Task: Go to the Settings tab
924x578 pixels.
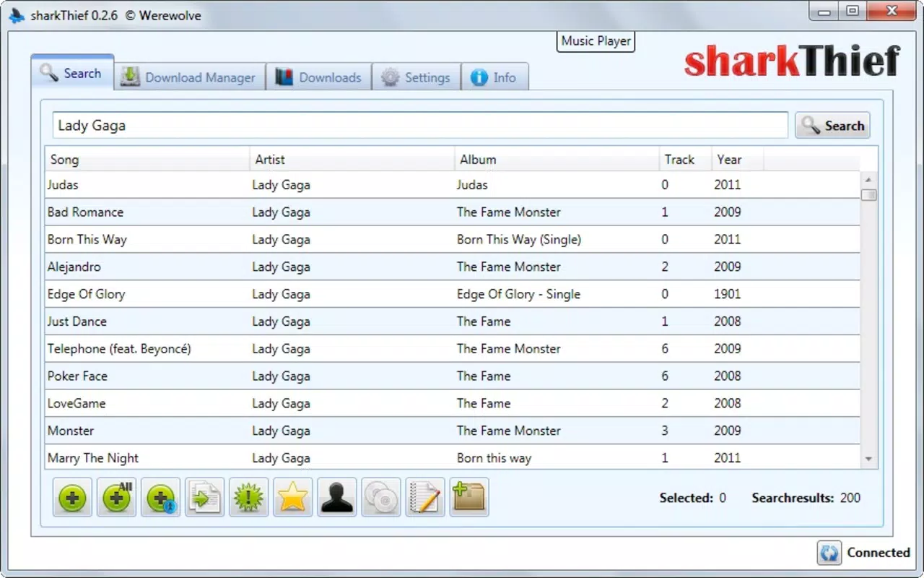Action: pos(416,77)
